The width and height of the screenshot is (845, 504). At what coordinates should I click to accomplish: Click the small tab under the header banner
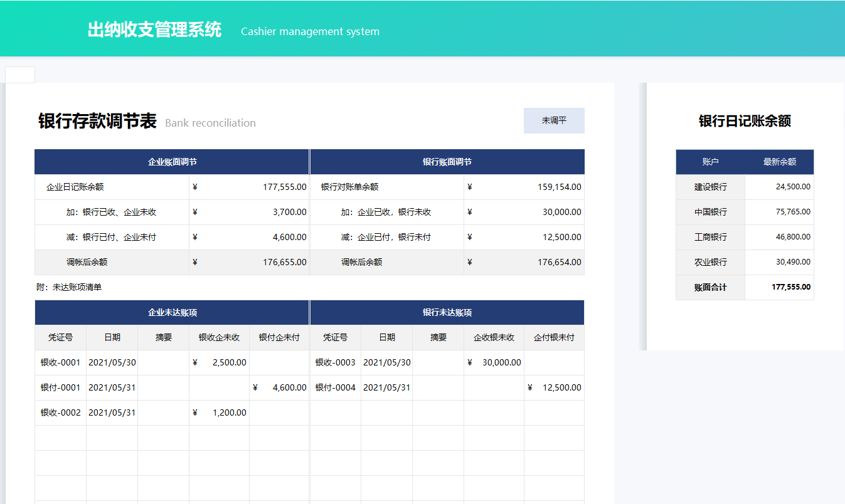click(19, 74)
